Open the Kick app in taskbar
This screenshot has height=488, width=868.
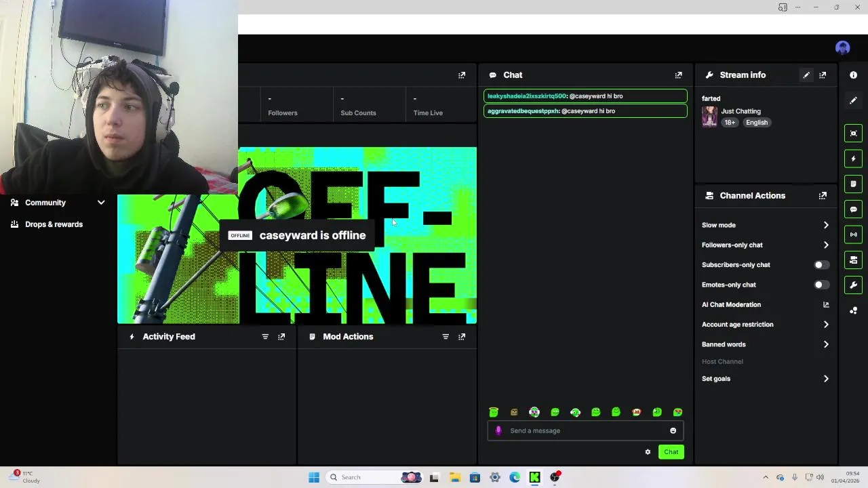click(x=535, y=478)
